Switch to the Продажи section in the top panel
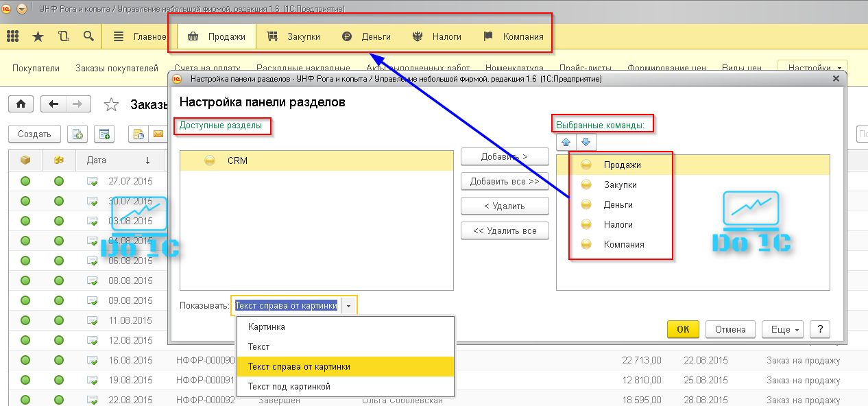868x406 pixels. (217, 36)
